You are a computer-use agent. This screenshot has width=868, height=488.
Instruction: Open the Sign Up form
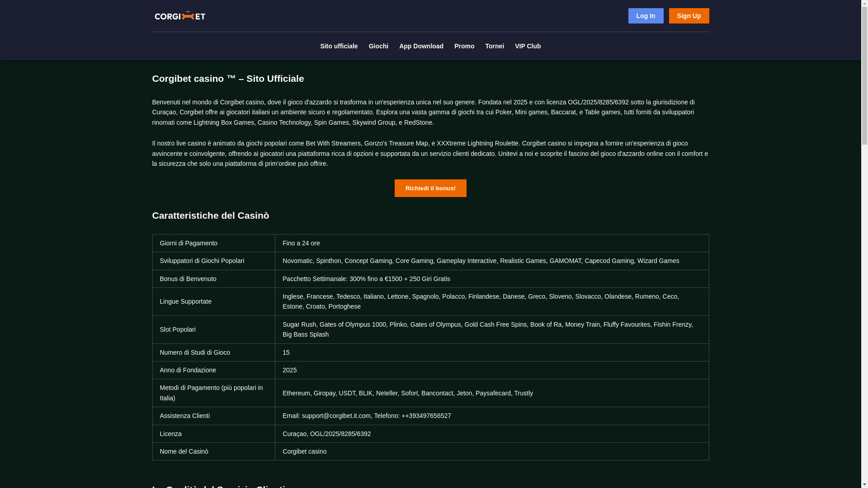(x=689, y=16)
